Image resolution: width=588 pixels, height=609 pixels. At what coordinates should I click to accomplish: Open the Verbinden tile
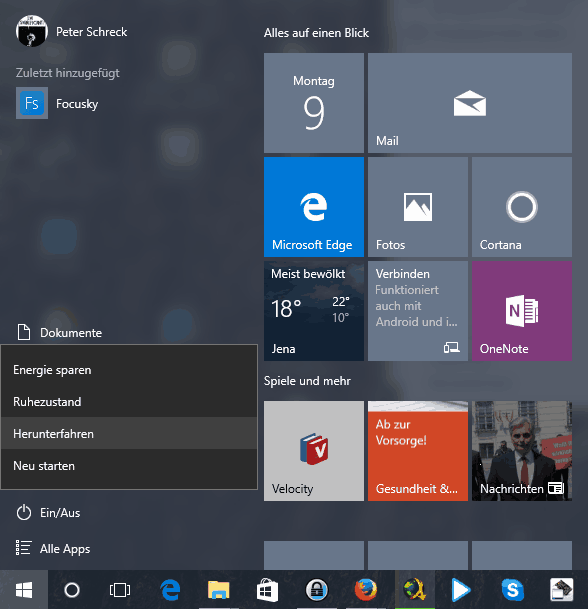point(418,311)
